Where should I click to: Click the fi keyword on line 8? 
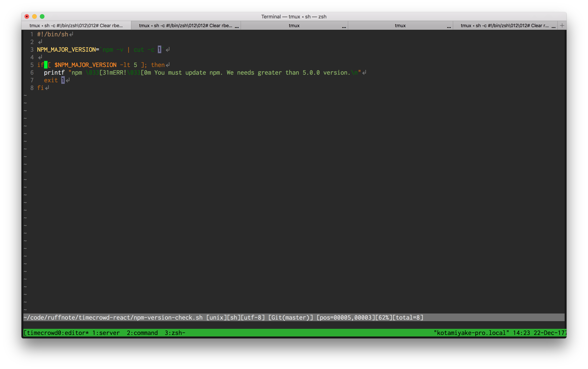point(40,88)
